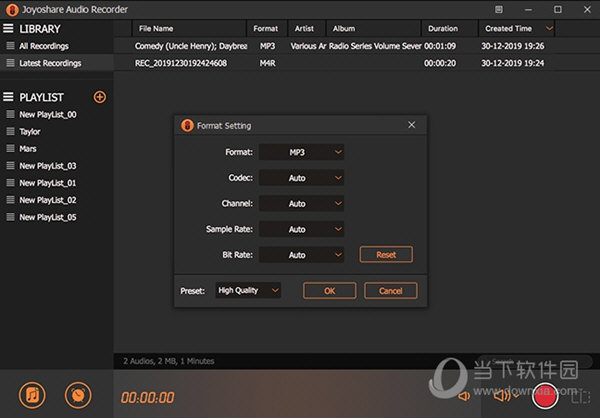This screenshot has width=600, height=418.
Task: Click the Joyoshare logo in title bar
Action: click(x=12, y=10)
